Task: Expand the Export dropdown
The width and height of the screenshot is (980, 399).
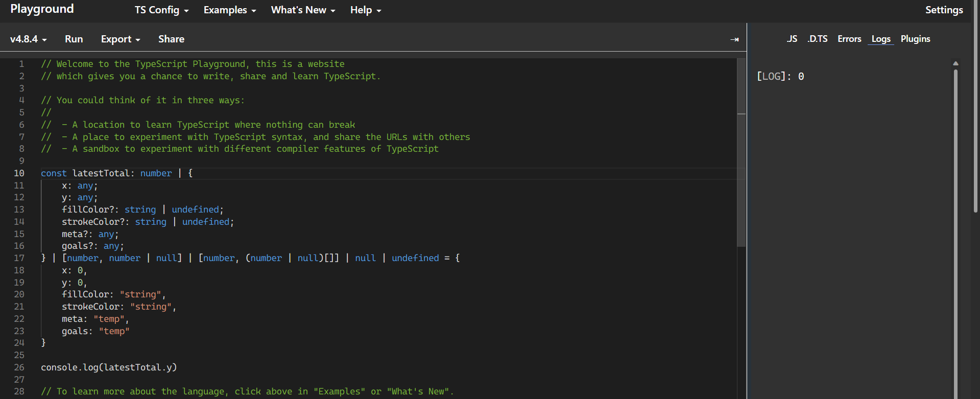Action: pos(121,39)
